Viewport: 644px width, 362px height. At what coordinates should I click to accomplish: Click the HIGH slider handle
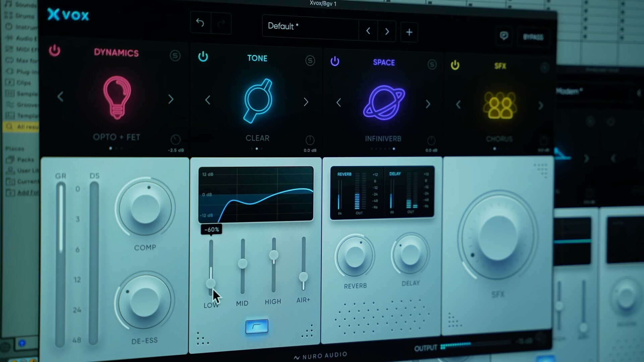pos(274,255)
